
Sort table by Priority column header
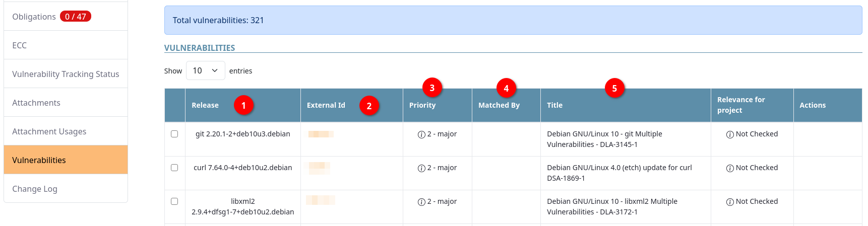(x=422, y=105)
